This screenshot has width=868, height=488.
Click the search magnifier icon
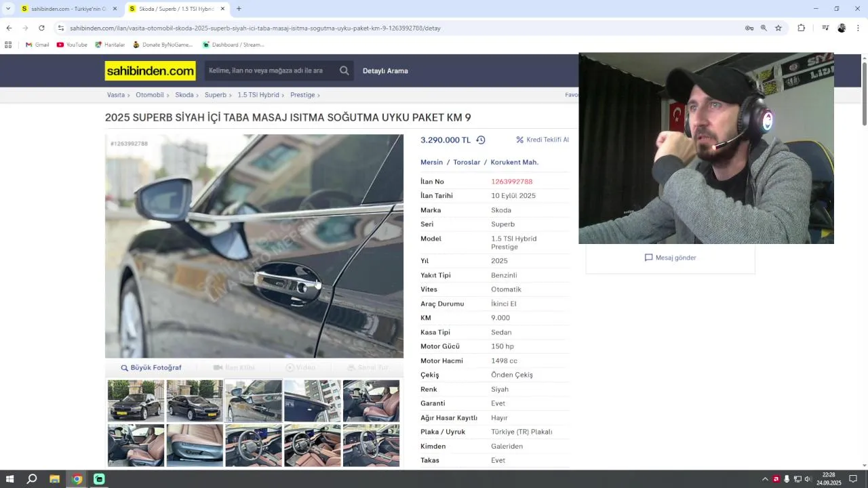point(344,70)
